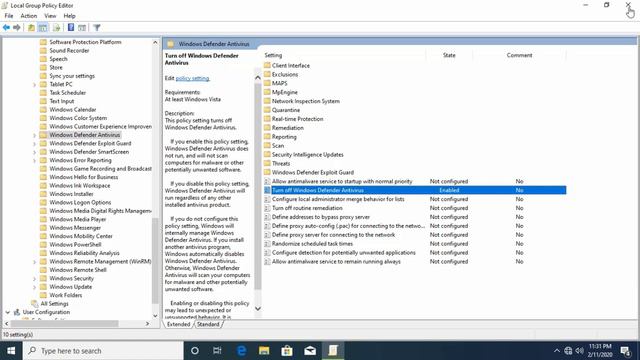Click the Back arrow toolbar button

coord(6,27)
